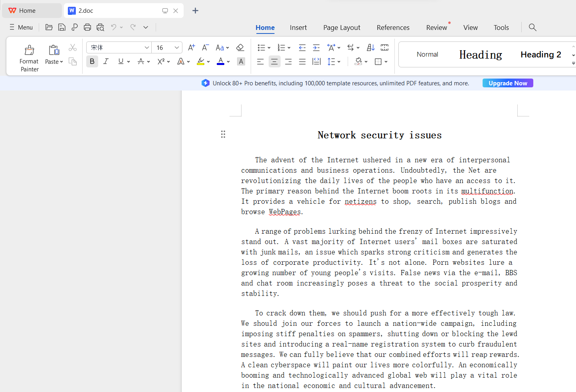576x392 pixels.
Task: Decrease paragraph indent
Action: point(302,47)
